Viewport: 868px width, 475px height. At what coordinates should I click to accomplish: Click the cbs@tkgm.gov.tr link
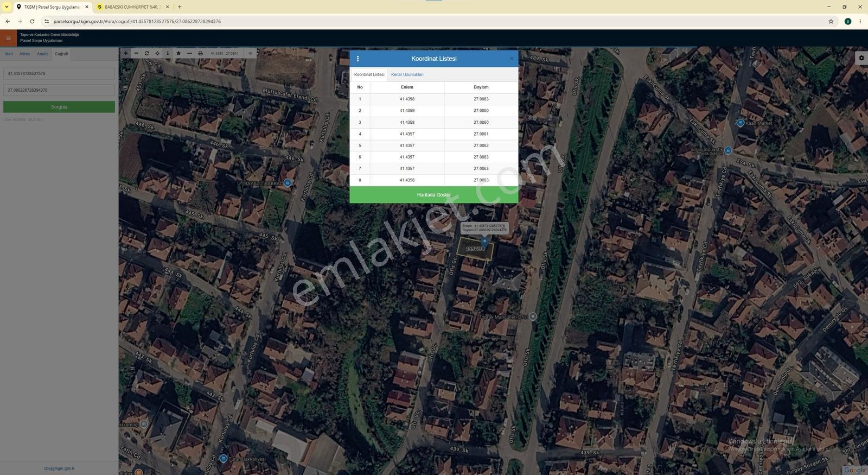pos(59,468)
